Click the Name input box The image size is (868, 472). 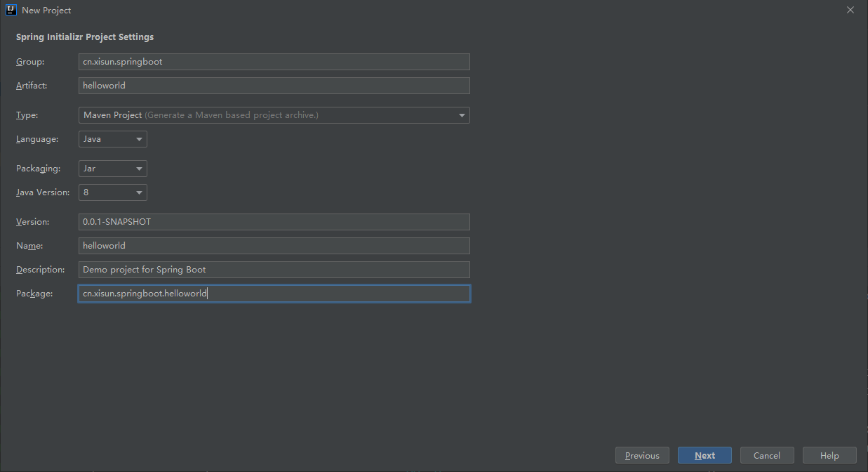click(274, 246)
